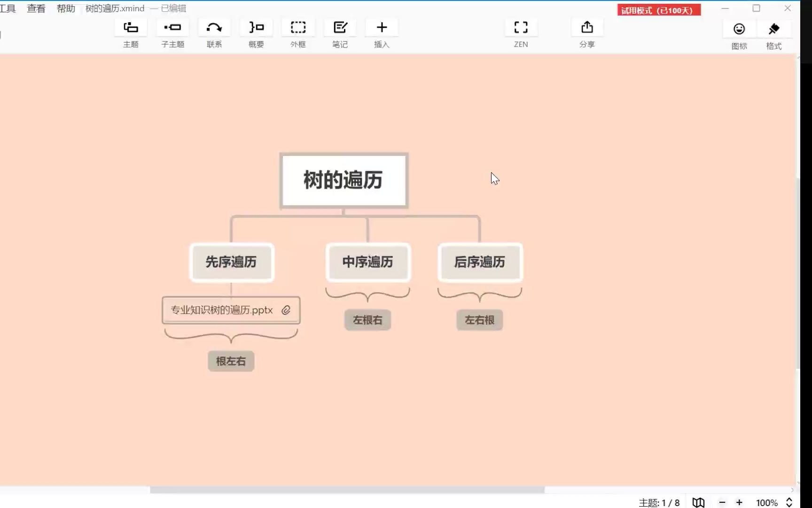Open attachment on 专业知识树的遍历.pptx node
Viewport: 812px width, 508px height.
286,310
